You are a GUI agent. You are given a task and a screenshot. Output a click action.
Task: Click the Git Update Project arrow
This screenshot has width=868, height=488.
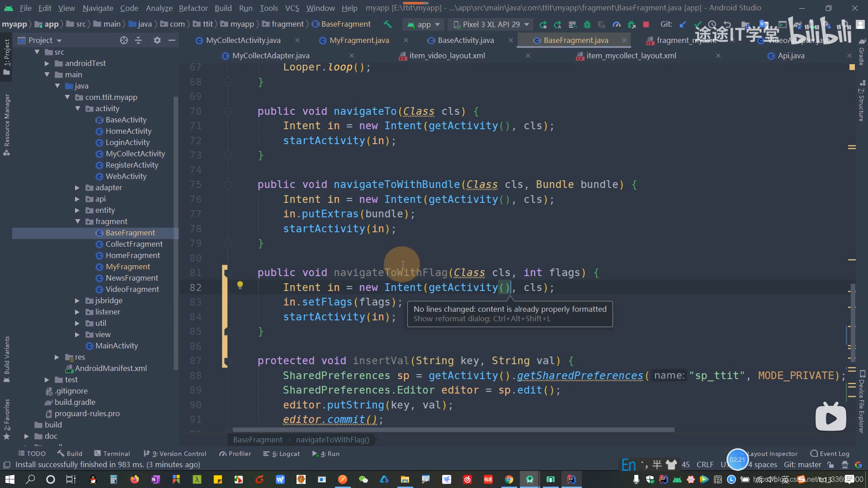683,24
